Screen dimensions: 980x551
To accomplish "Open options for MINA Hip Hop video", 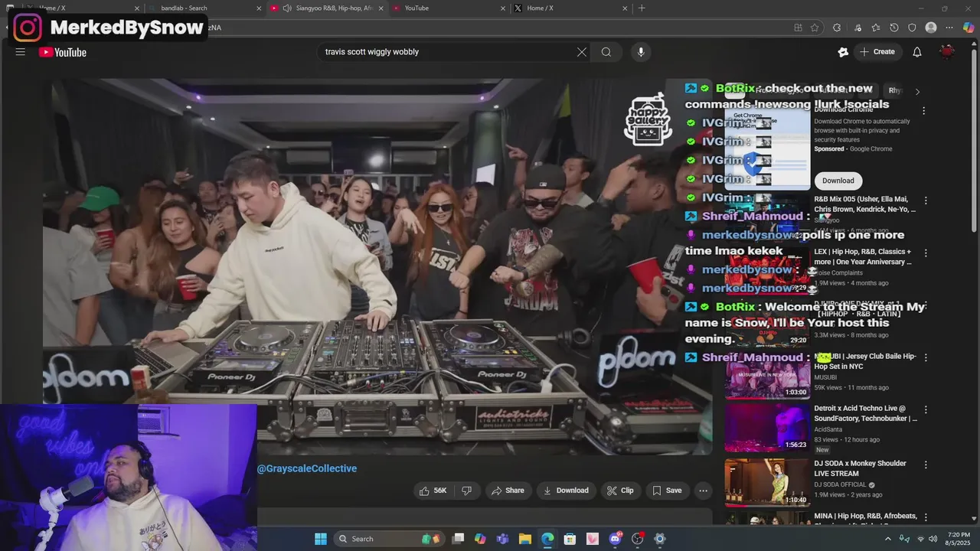I will coord(926,517).
